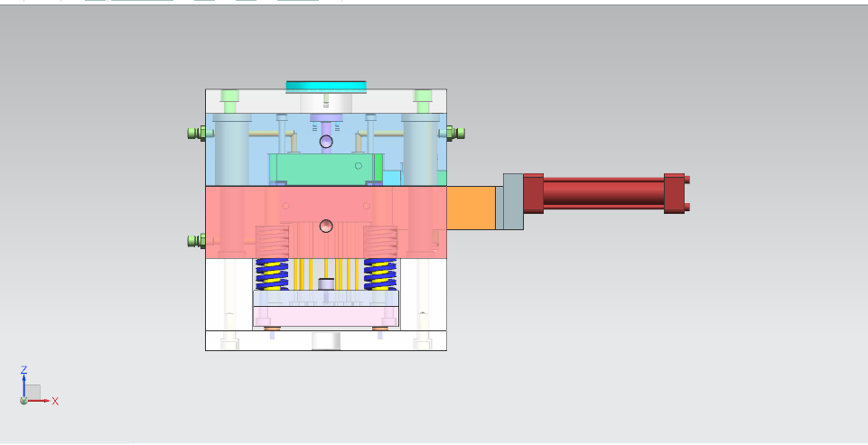Select the left guide pillar in blue plate
This screenshot has width=868, height=445.
point(232,150)
